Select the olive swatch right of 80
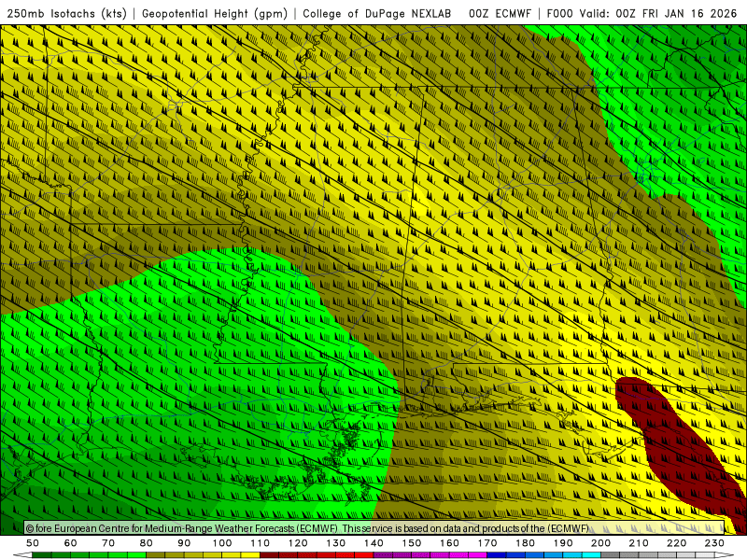747x560 pixels. pos(156,555)
